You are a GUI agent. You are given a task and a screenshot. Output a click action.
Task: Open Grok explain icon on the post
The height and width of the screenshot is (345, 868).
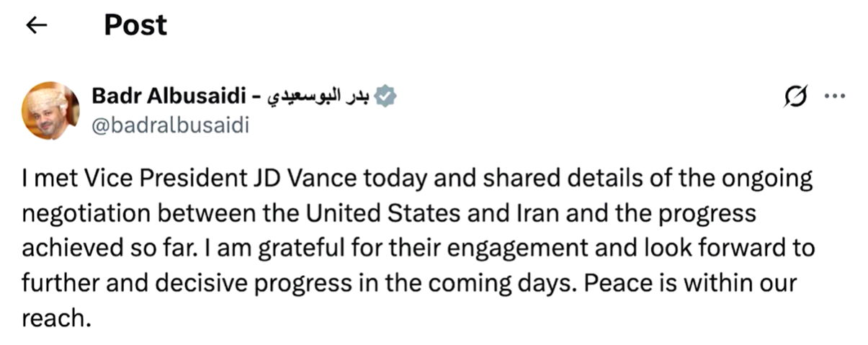pyautogui.click(x=798, y=96)
